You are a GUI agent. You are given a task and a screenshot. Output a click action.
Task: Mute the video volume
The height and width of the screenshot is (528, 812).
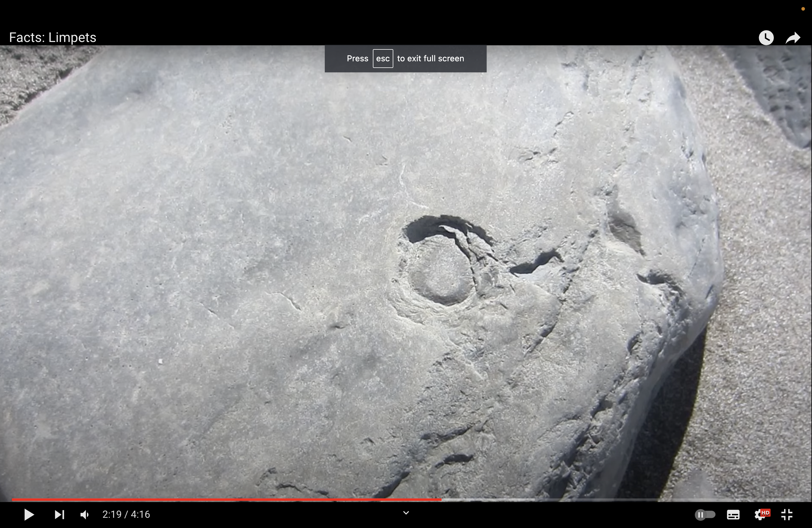tap(84, 514)
